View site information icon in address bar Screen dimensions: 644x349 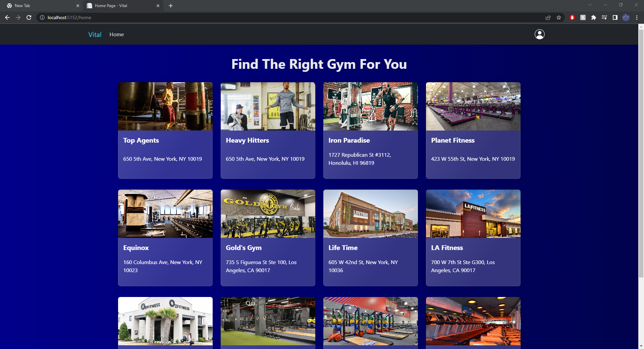[42, 17]
